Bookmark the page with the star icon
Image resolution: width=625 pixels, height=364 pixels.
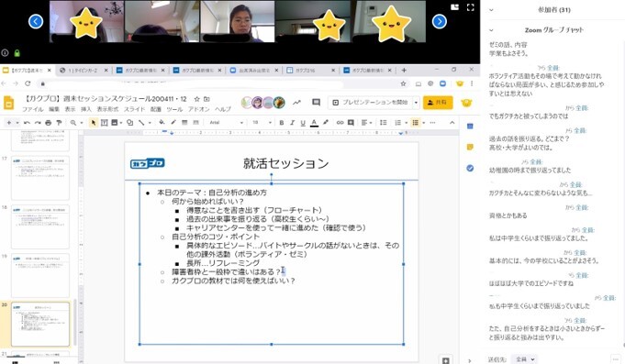click(403, 83)
